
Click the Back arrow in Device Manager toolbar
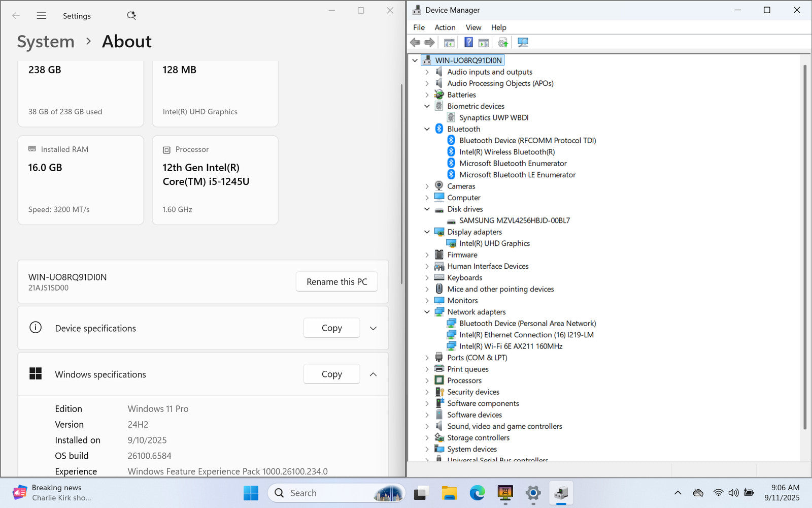415,42
